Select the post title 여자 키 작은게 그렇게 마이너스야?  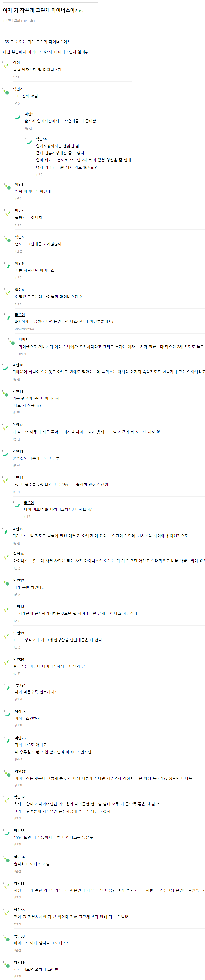pos(40,10)
